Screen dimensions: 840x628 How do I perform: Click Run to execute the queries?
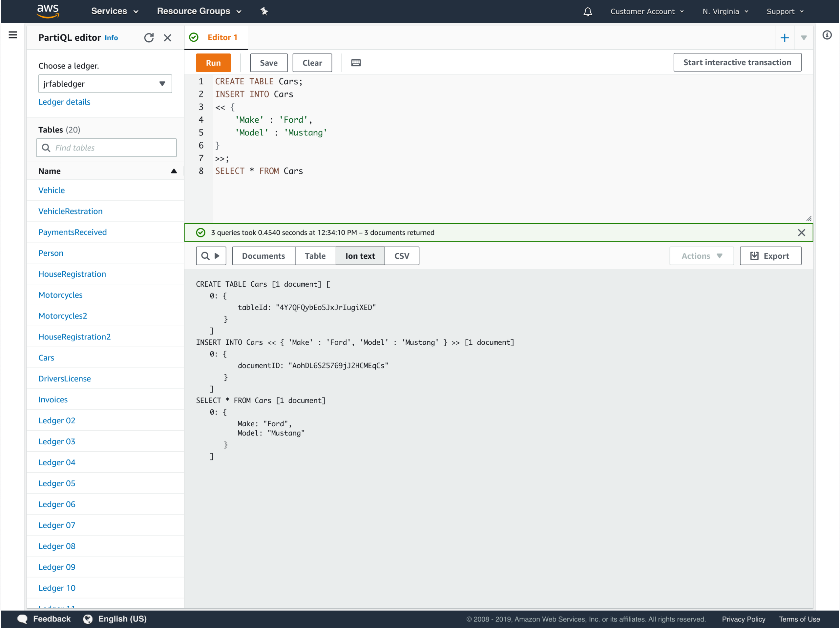coord(213,63)
